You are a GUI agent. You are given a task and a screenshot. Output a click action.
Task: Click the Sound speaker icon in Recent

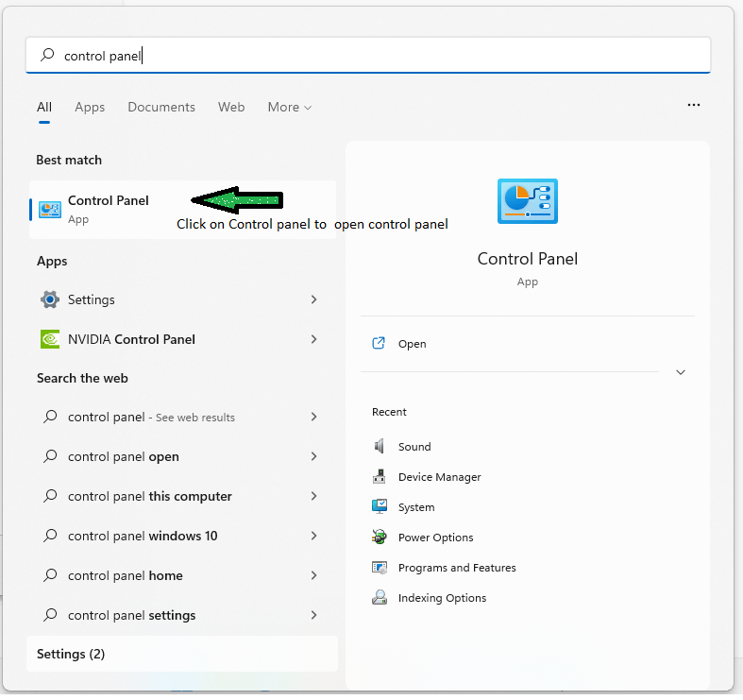click(380, 446)
